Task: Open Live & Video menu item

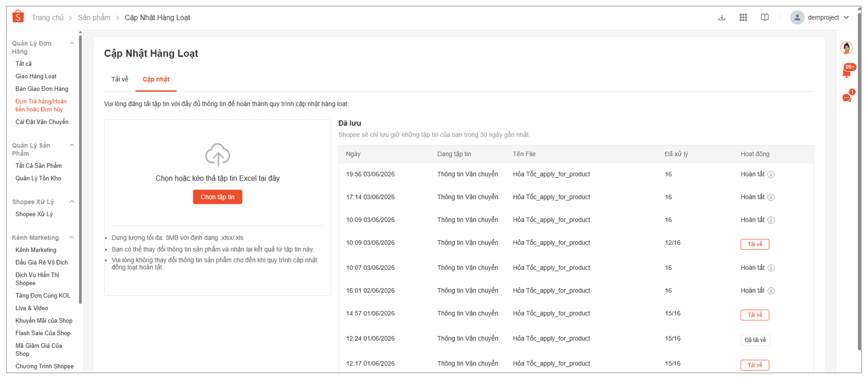Action: [32, 308]
